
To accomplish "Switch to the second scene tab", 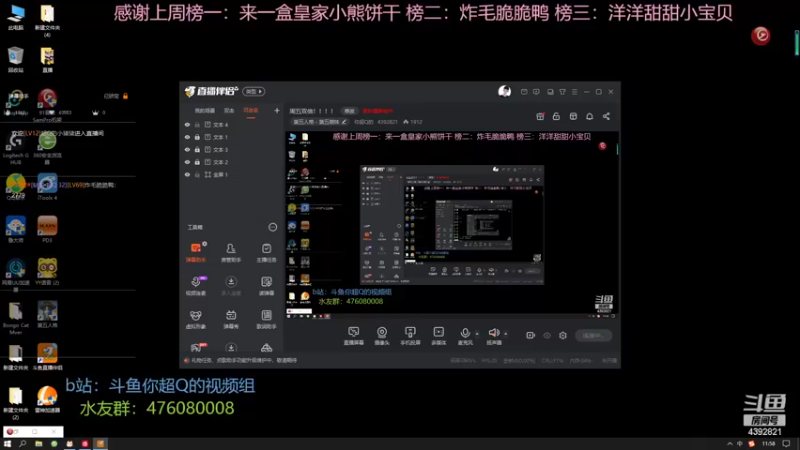I will click(229, 111).
